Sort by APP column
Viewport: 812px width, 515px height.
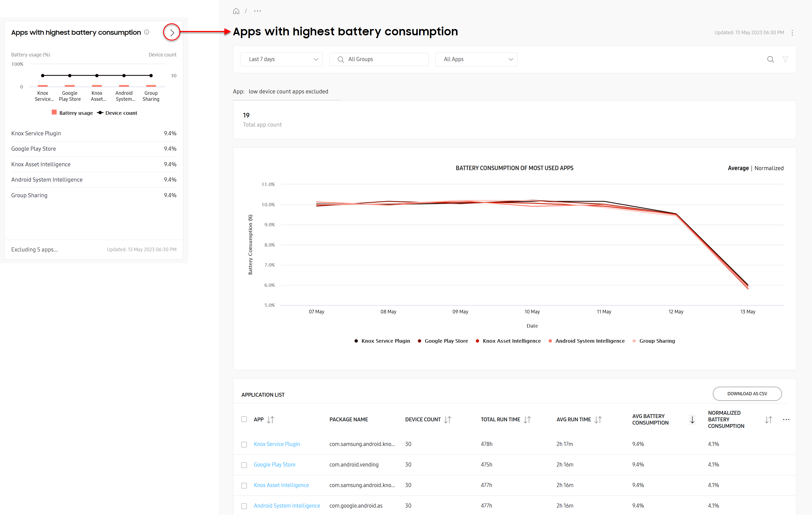point(270,419)
